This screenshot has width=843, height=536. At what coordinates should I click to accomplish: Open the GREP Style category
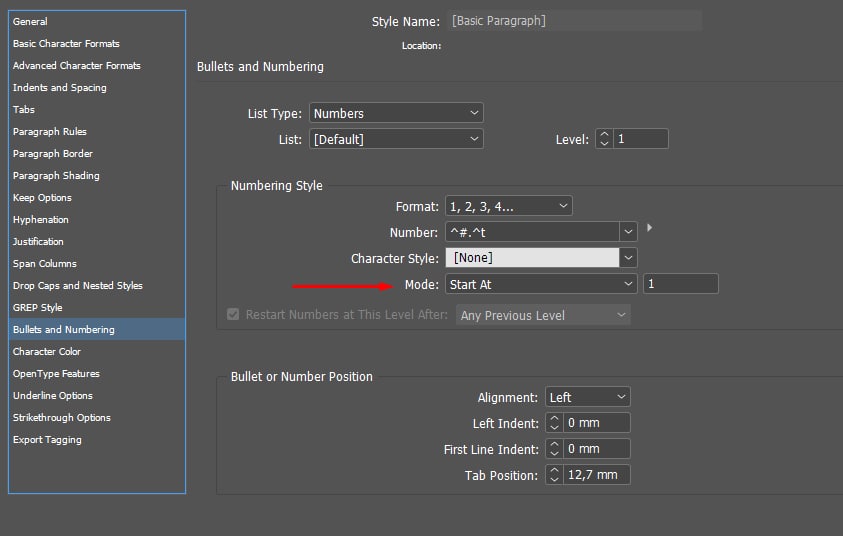tap(38, 308)
